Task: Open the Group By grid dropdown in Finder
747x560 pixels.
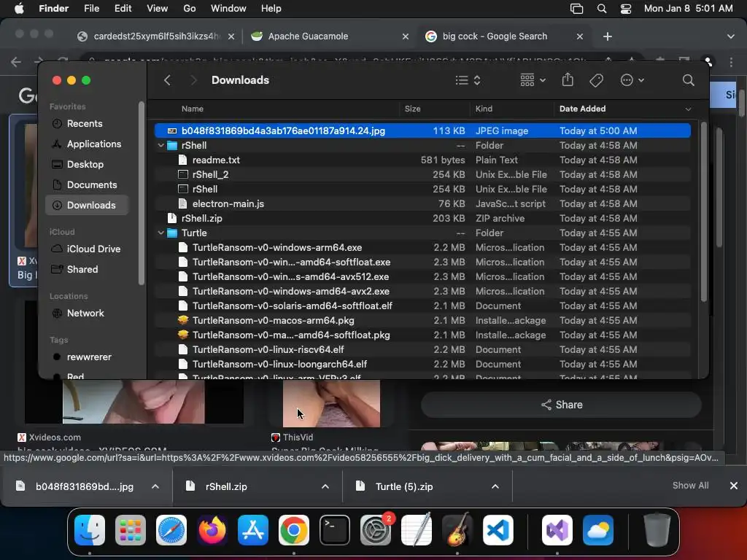Action: (x=533, y=80)
